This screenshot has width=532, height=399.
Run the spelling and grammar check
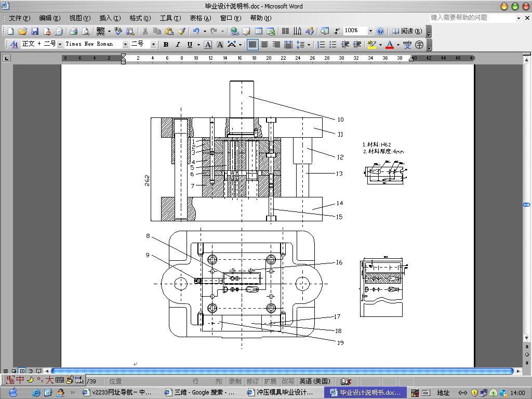click(118, 31)
